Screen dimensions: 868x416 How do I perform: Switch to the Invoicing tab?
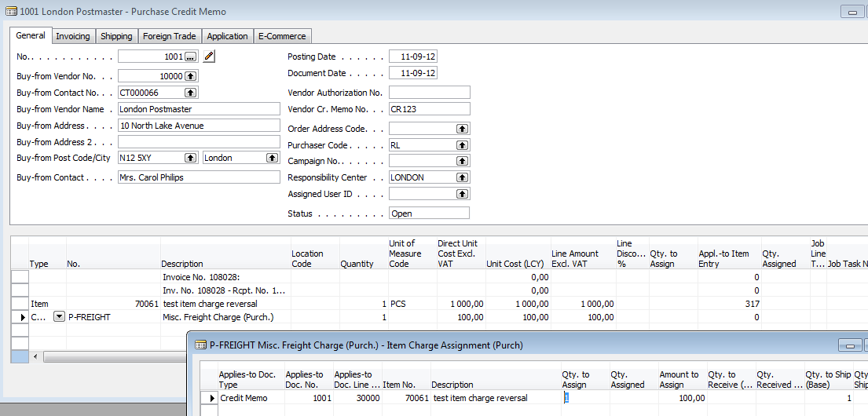(73, 36)
